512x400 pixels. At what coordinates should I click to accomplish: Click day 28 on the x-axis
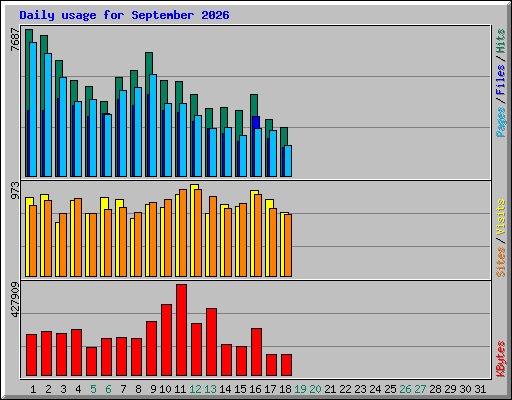435,389
